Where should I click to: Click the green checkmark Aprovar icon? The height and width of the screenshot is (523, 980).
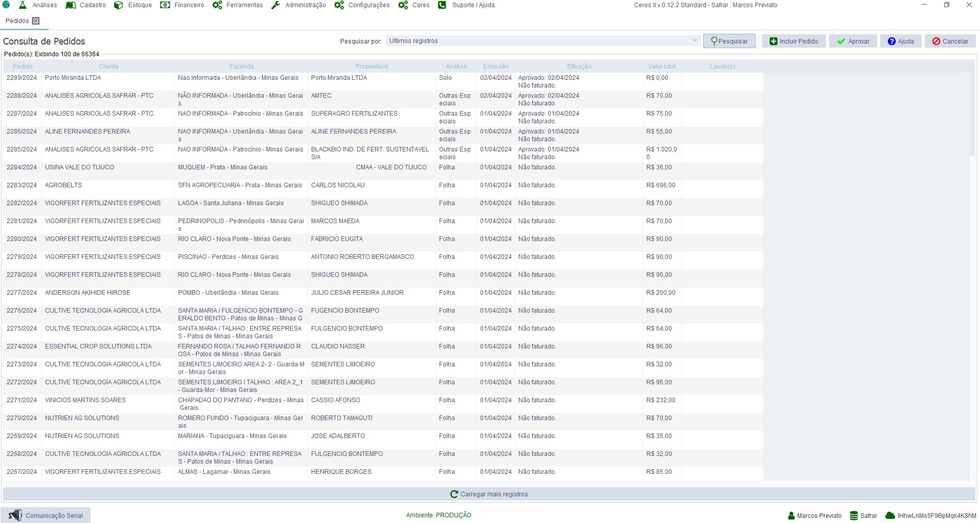click(x=841, y=41)
